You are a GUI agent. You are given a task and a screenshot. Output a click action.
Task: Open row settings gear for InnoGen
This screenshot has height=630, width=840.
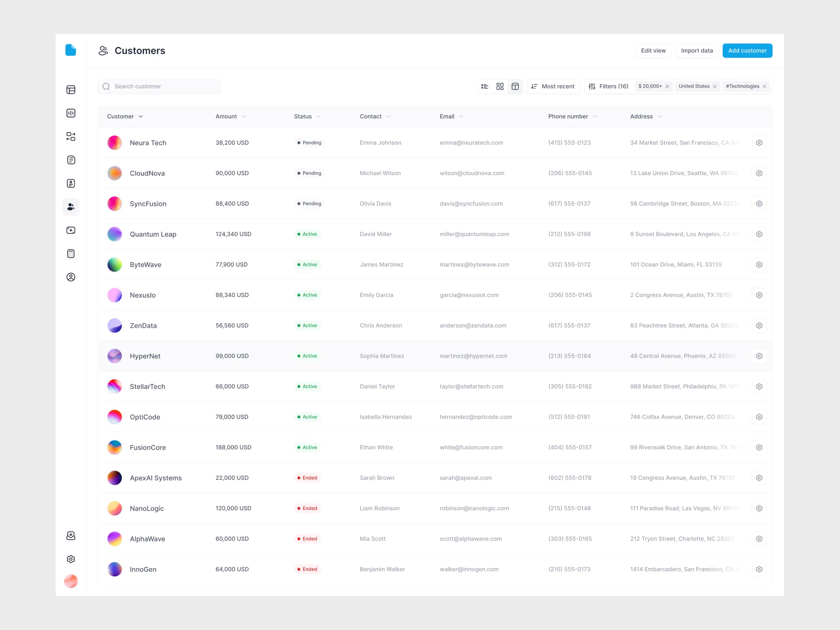[759, 569]
